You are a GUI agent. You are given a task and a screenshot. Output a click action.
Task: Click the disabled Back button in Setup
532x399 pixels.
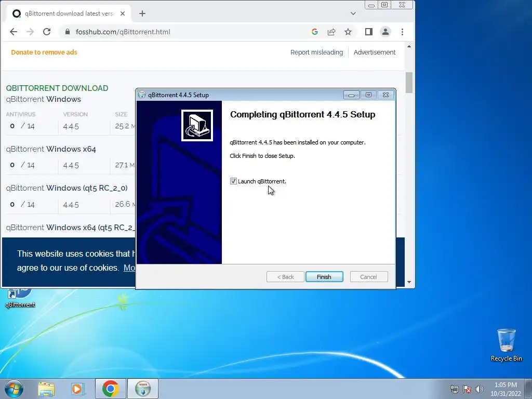285,277
